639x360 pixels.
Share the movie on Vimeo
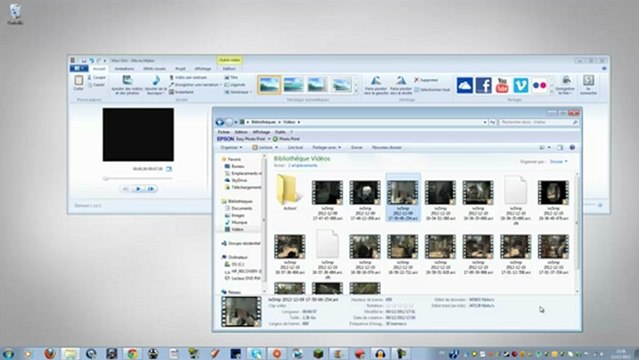521,85
